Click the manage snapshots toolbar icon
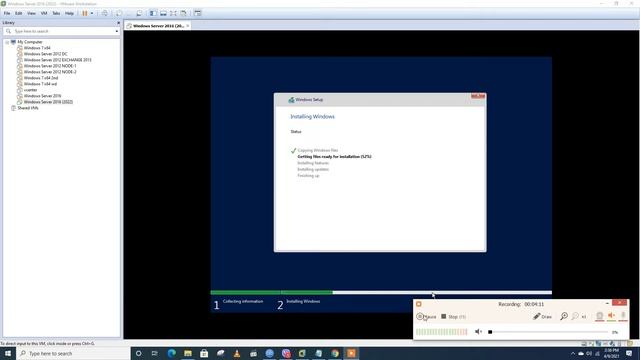Viewport: 640px width, 360px height. [139, 13]
